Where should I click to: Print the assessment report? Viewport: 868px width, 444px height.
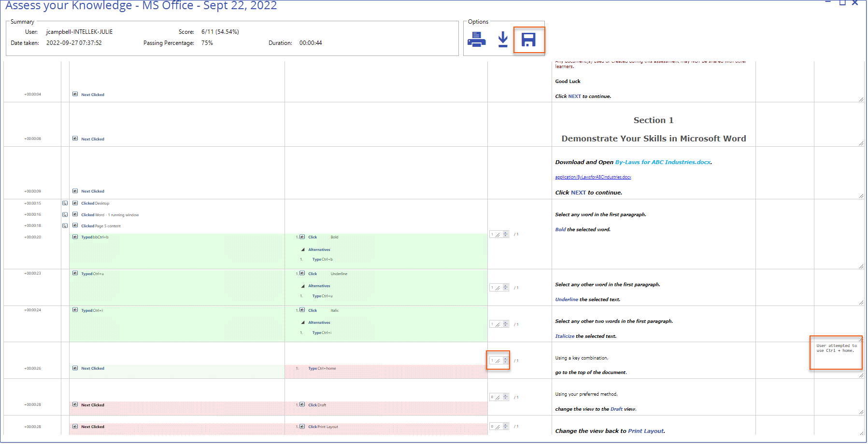coord(476,40)
